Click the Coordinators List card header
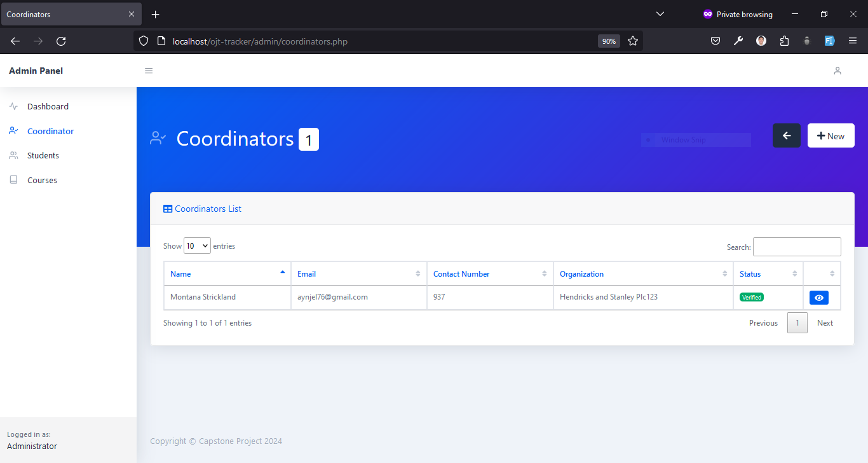Image resolution: width=868 pixels, height=463 pixels. pos(502,209)
